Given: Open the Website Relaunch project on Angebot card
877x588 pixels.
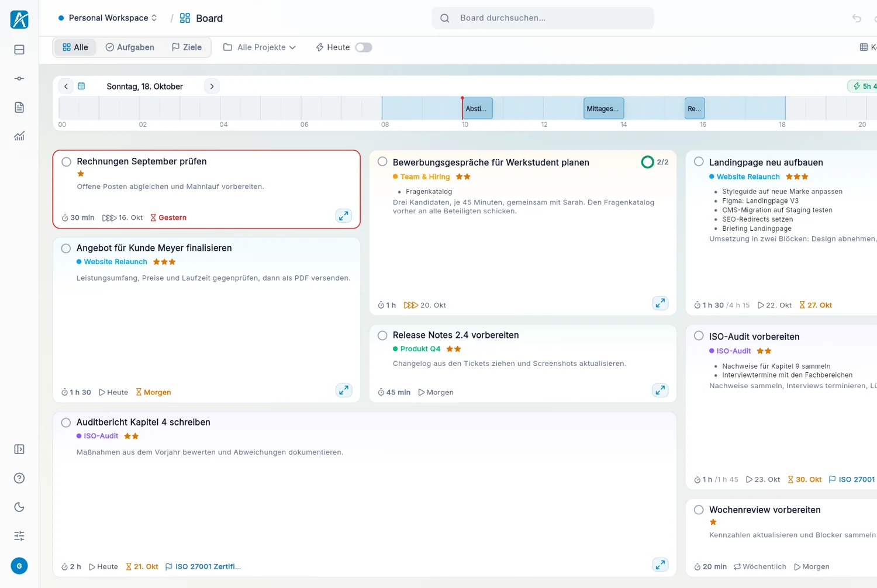Looking at the screenshot, I should pos(112,262).
